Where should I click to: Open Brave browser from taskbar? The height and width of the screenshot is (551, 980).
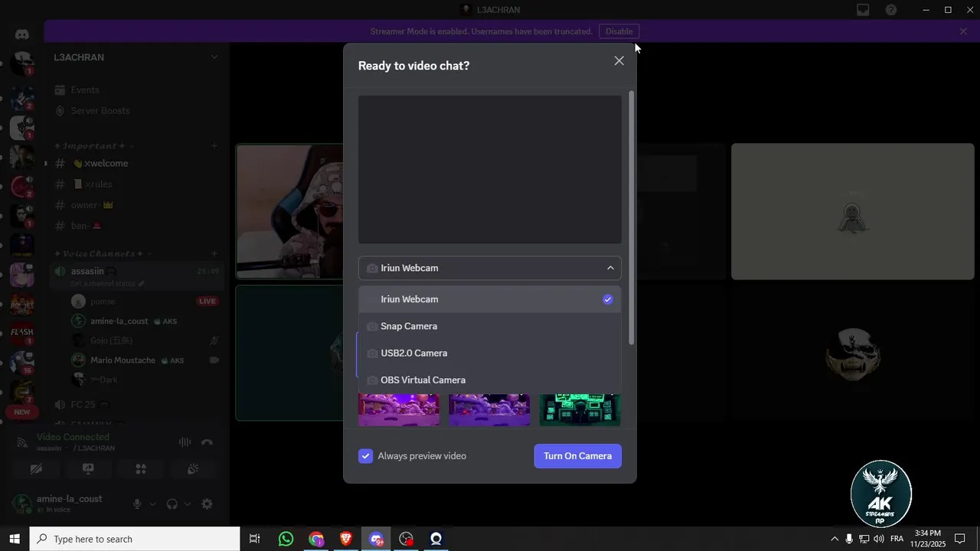pyautogui.click(x=346, y=539)
